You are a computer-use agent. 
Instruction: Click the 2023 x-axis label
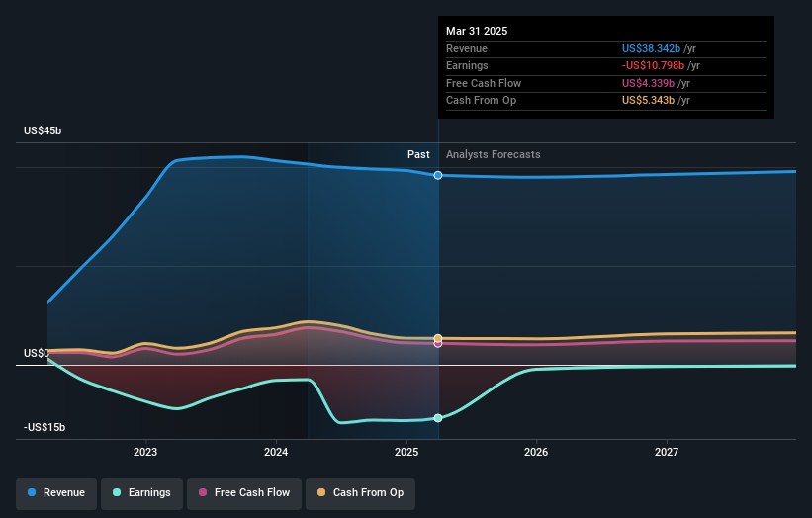point(145,452)
